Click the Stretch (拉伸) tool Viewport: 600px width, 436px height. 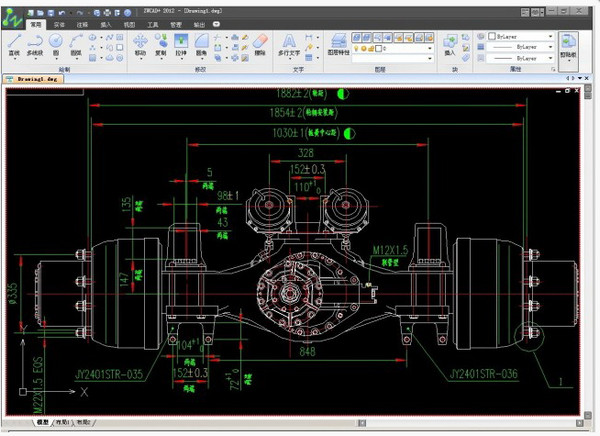point(182,43)
